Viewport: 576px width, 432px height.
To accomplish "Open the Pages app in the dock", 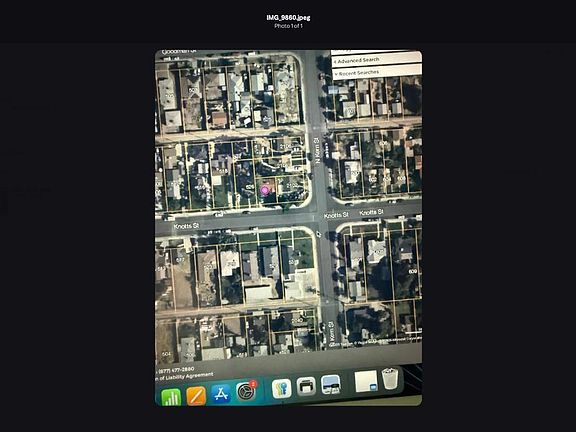I will (x=196, y=396).
